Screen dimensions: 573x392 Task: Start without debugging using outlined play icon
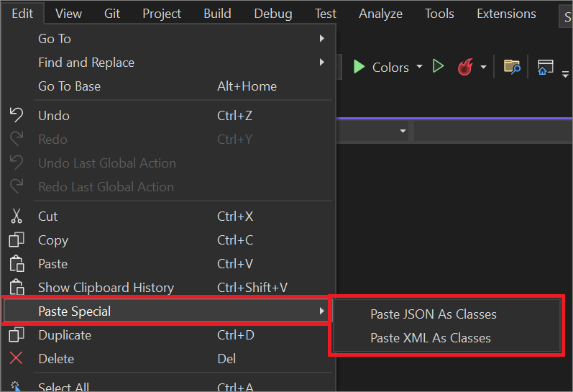point(438,67)
